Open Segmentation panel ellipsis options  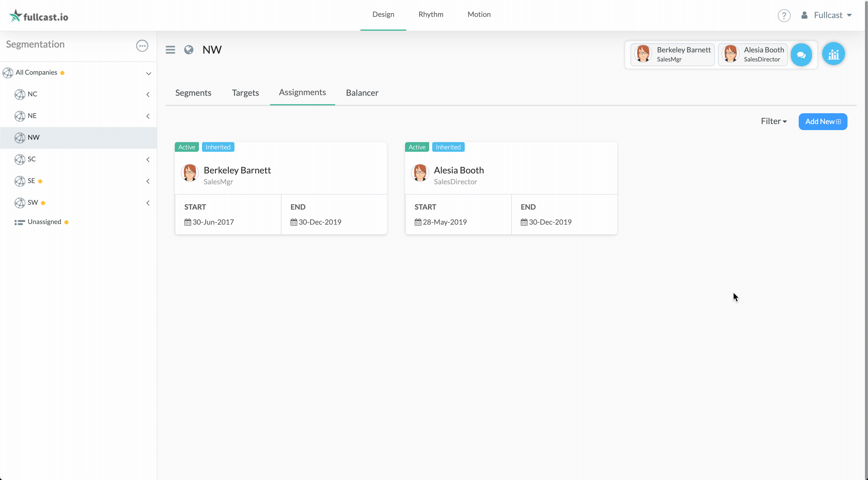(x=142, y=45)
